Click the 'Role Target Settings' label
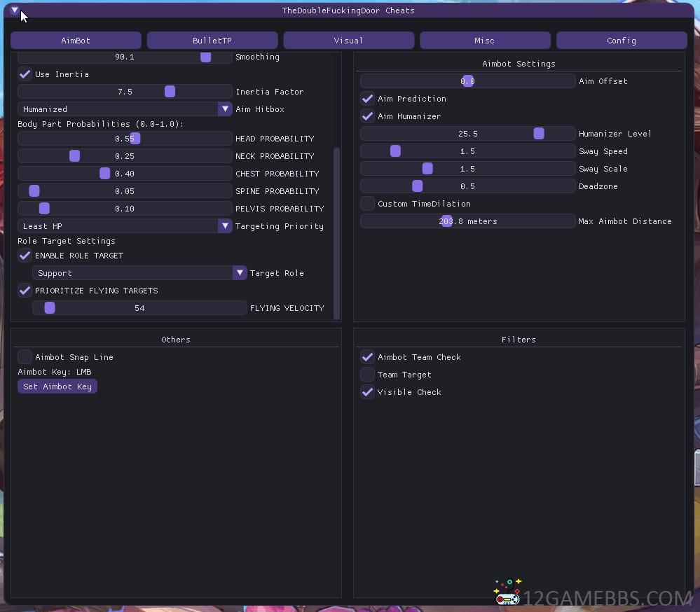The width and height of the screenshot is (700, 612). click(67, 241)
